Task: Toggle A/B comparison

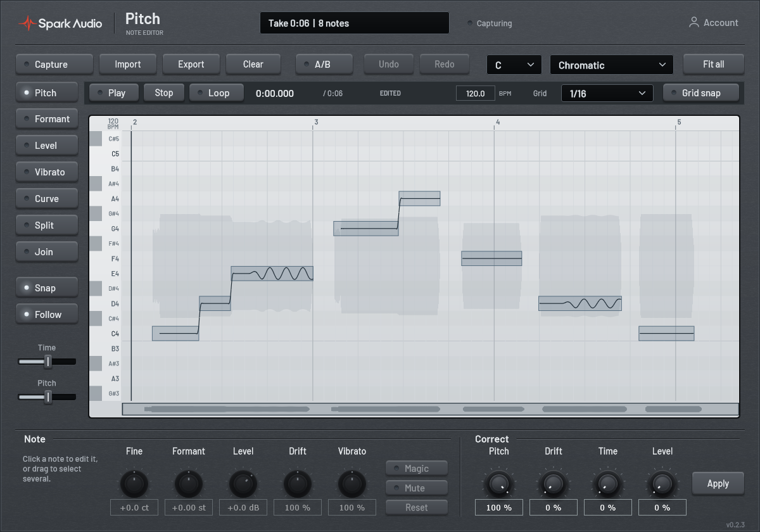Action: pos(324,64)
